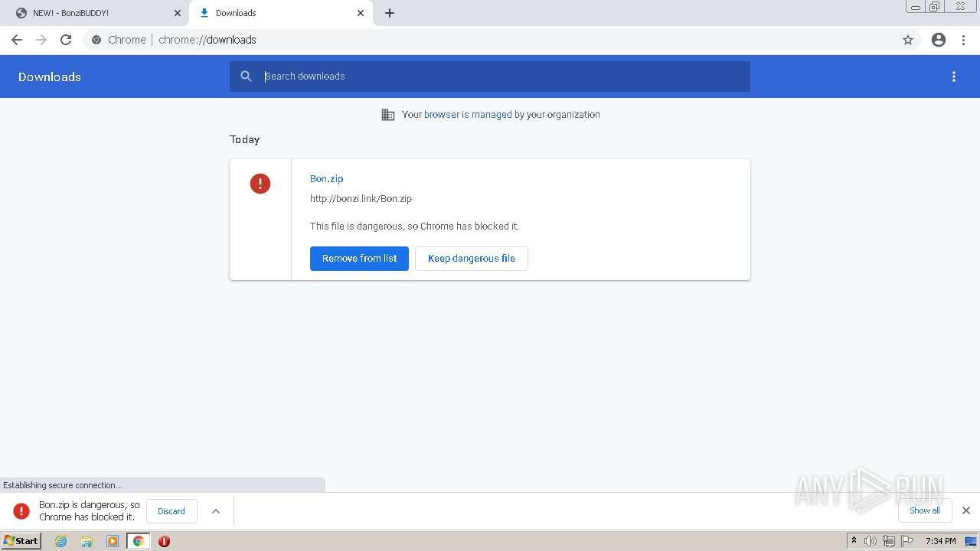Click the managed organization building icon

click(388, 115)
